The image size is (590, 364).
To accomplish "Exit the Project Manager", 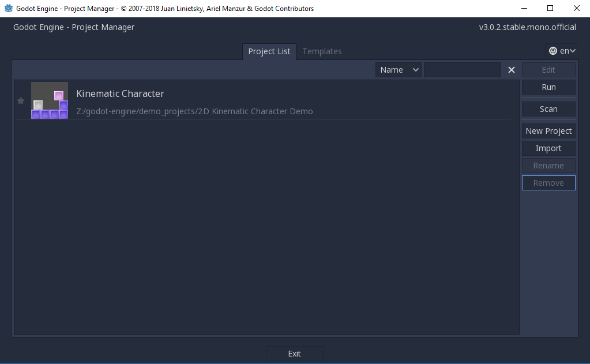I will tap(294, 353).
